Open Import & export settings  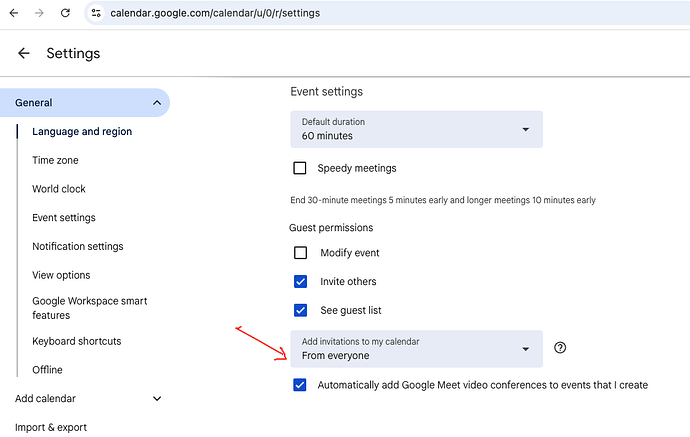coord(51,428)
